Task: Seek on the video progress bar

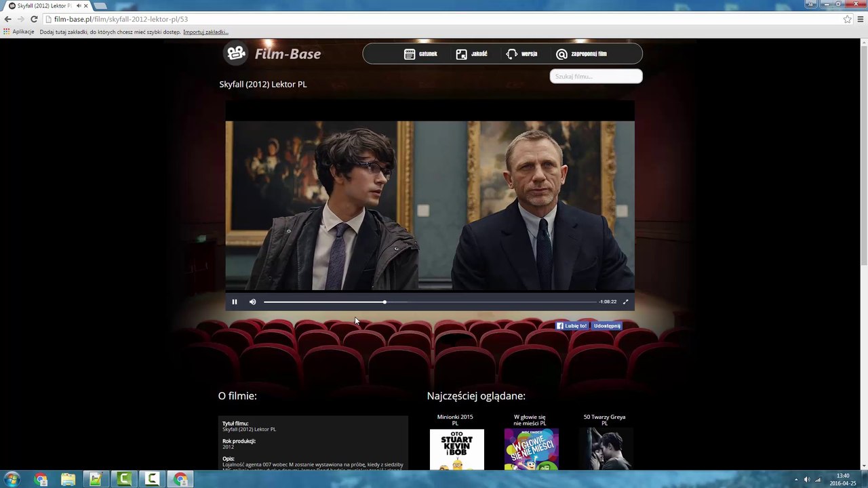Action: click(x=430, y=302)
